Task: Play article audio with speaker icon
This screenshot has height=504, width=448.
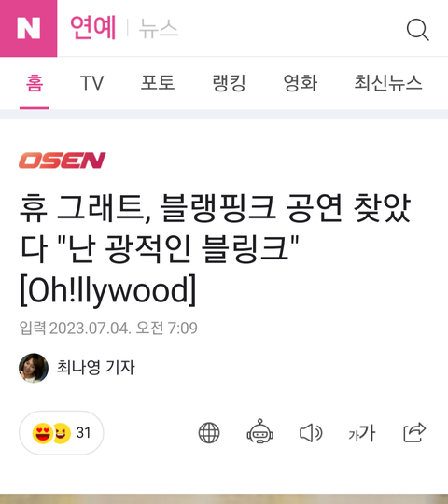Action: [311, 433]
